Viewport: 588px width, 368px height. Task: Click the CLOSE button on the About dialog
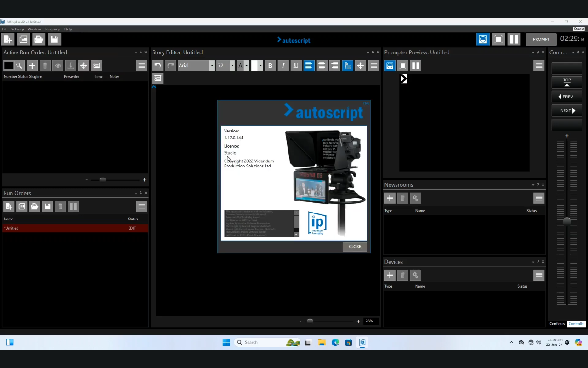click(354, 247)
